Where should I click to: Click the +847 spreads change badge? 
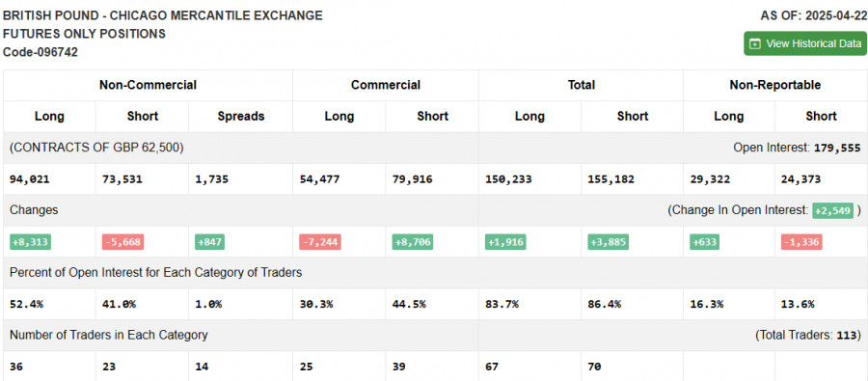[x=210, y=242]
